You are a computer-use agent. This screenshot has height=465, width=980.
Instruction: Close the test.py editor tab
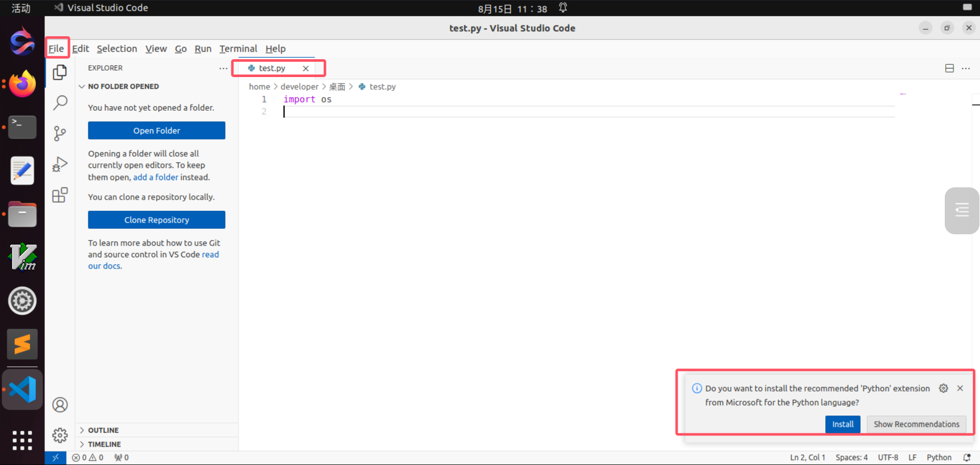(305, 68)
